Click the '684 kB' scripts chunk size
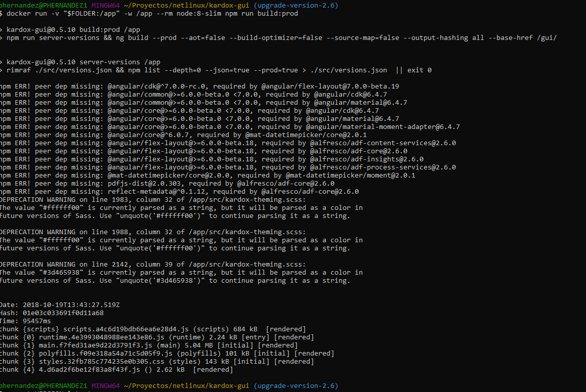Screen dimensions: 586x392 tap(245, 329)
